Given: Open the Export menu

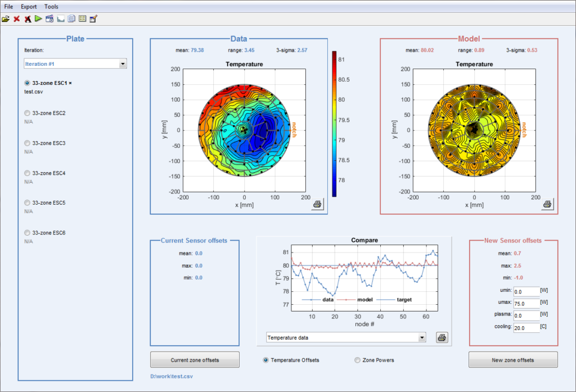Looking at the screenshot, I should (29, 7).
